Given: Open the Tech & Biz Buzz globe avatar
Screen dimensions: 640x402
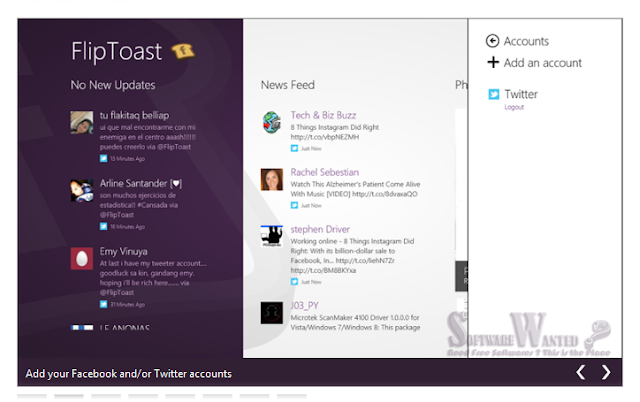Looking at the screenshot, I should point(272,122).
